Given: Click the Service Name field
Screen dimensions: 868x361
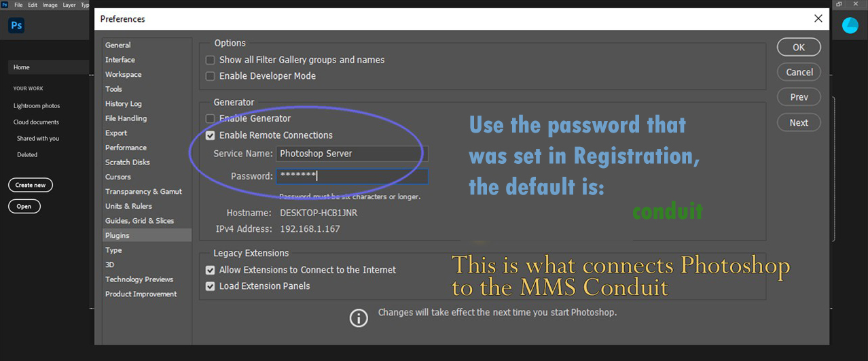Looking at the screenshot, I should pos(352,154).
